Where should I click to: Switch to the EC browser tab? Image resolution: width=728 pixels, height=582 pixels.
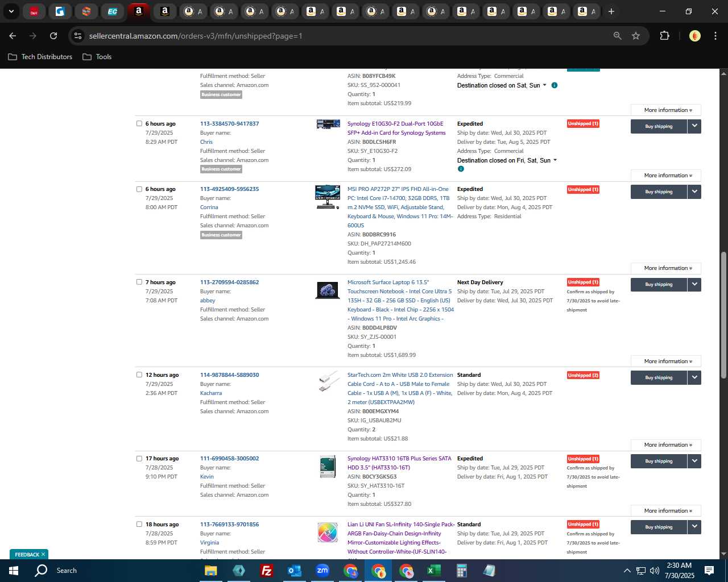tap(113, 11)
